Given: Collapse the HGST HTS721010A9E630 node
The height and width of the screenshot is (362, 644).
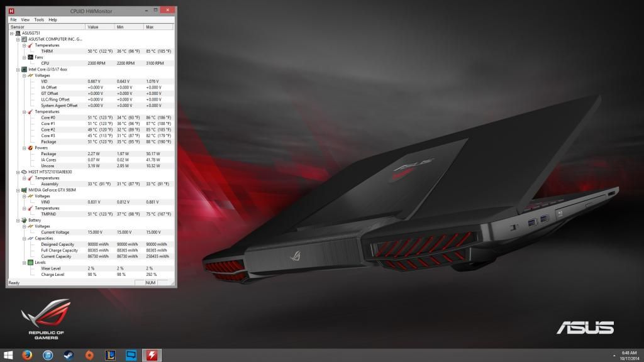Looking at the screenshot, I should (x=18, y=172).
